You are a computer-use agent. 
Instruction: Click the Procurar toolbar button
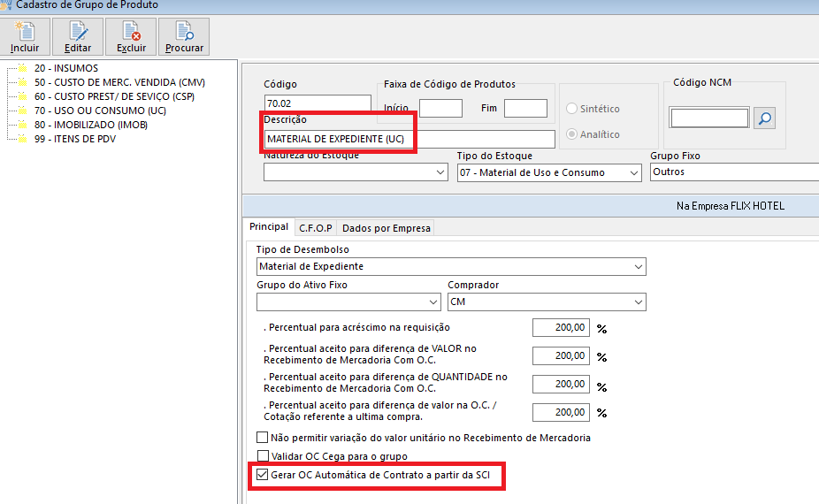184,36
